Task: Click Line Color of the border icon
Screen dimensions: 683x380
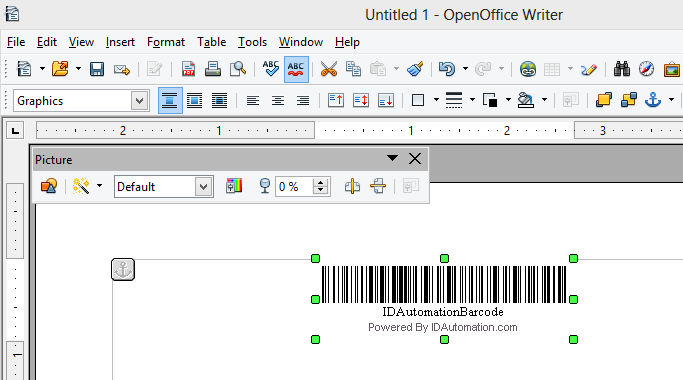Action: pos(490,101)
